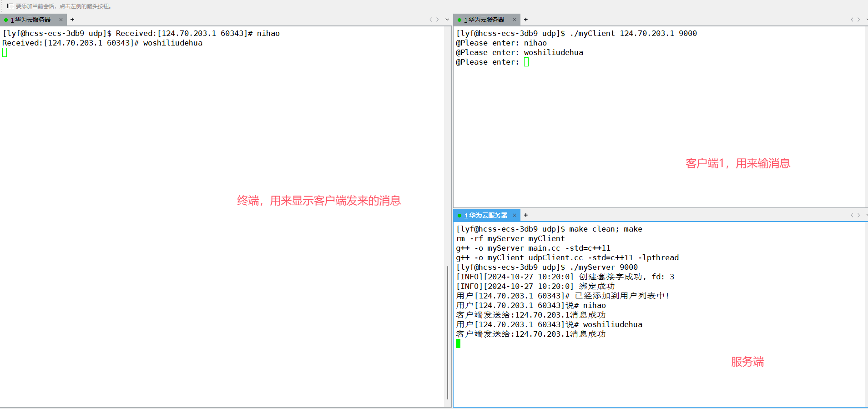The width and height of the screenshot is (868, 409).
Task: Click the './myServer 9000' command line
Action: 547,267
